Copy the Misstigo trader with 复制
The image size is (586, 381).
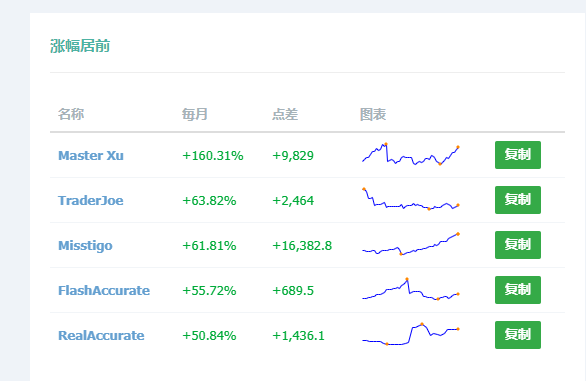[x=518, y=245]
